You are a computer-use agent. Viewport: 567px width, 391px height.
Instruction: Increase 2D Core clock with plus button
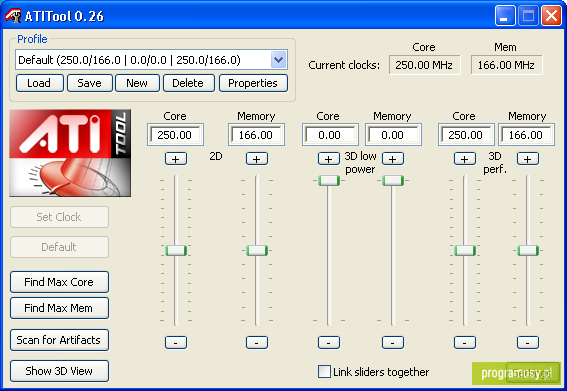(176, 159)
